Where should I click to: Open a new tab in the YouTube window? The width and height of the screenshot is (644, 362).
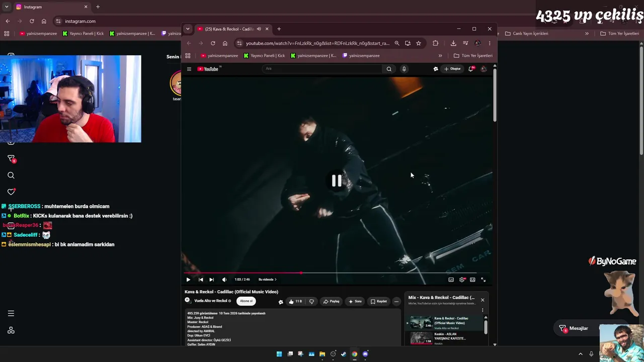[x=279, y=29]
